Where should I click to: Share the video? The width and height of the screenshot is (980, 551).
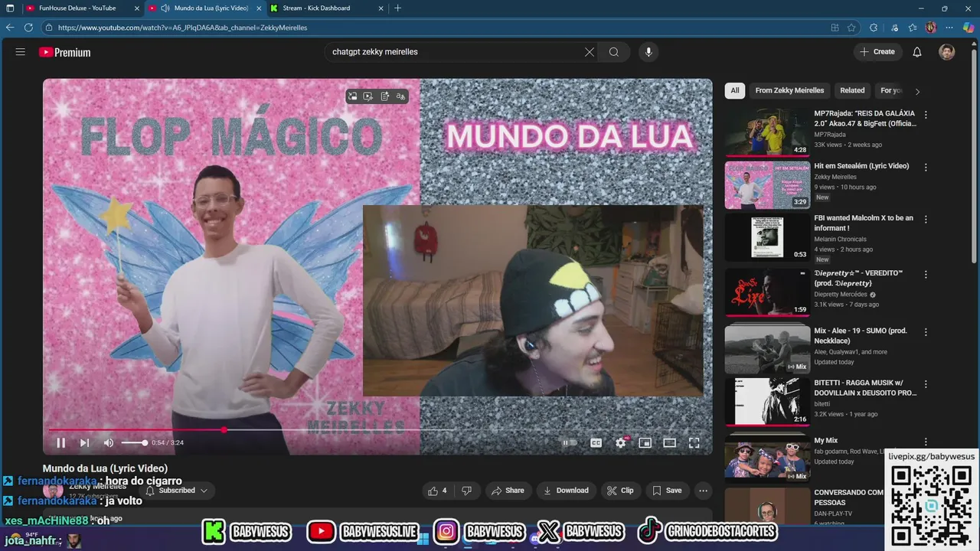click(x=508, y=491)
